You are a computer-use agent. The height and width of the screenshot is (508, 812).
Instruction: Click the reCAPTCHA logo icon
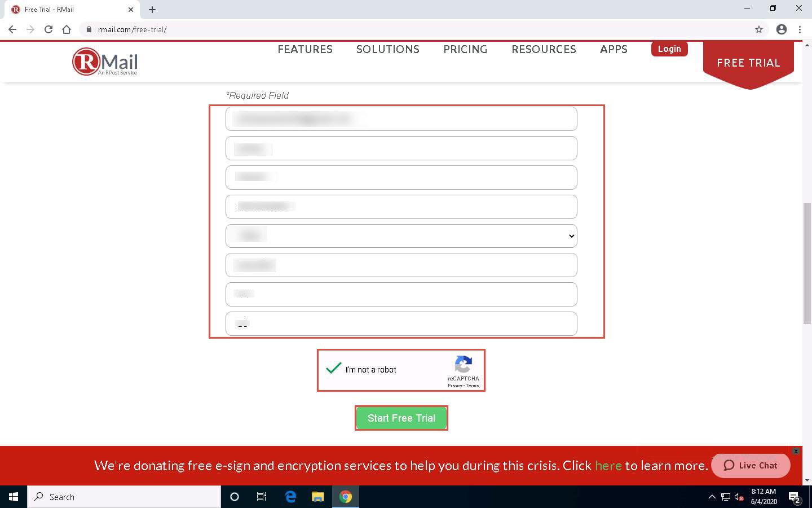463,365
